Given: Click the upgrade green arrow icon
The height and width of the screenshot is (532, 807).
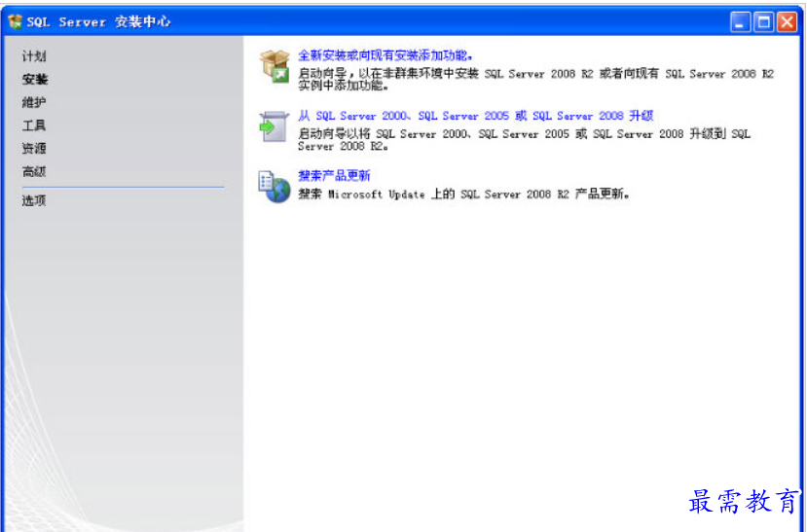Looking at the screenshot, I should [274, 126].
